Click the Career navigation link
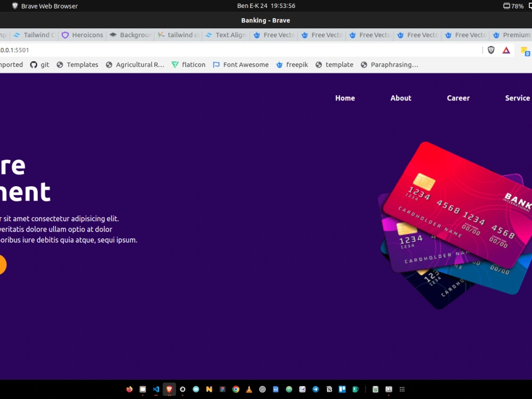 coord(459,98)
